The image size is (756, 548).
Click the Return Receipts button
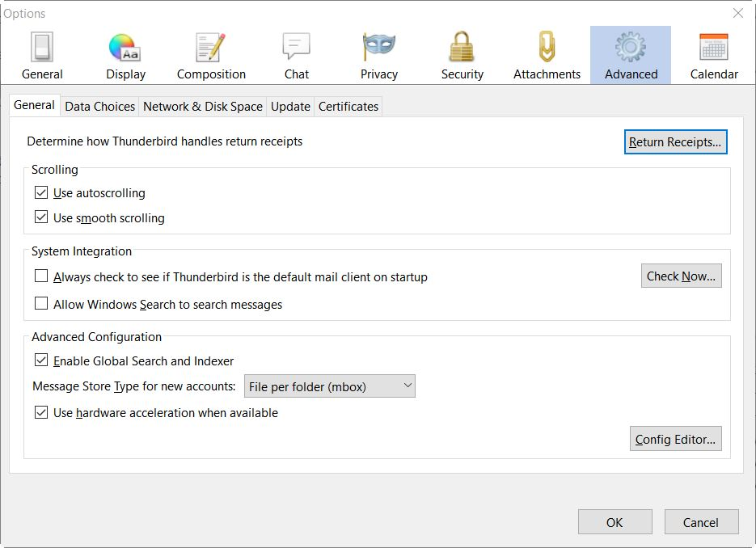(675, 142)
